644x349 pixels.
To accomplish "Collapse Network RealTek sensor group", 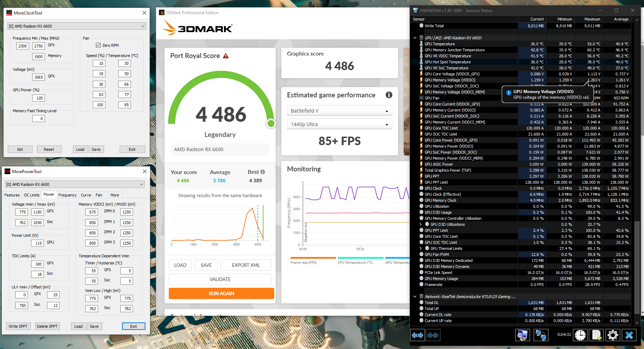I will (x=415, y=297).
